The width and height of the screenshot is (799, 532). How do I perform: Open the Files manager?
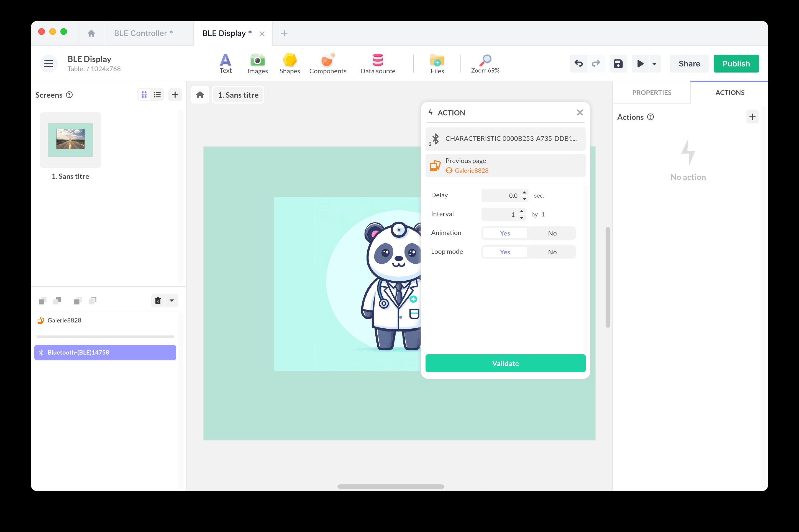point(437,63)
